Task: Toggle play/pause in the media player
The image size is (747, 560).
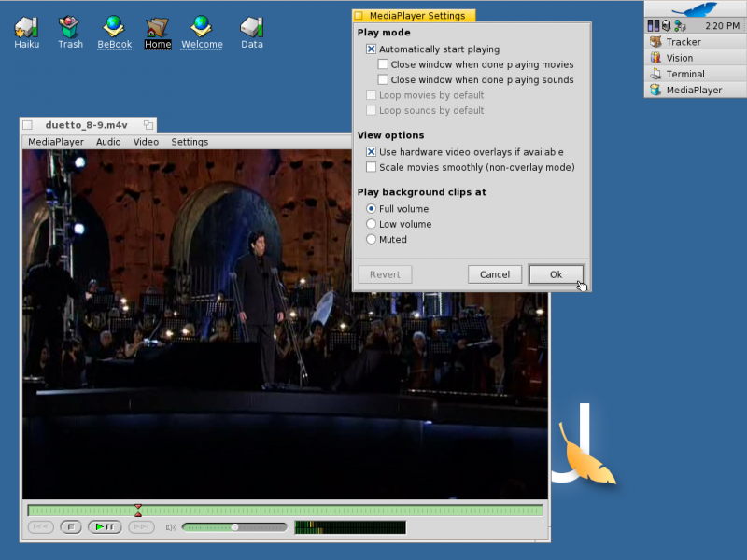Action: [x=105, y=527]
